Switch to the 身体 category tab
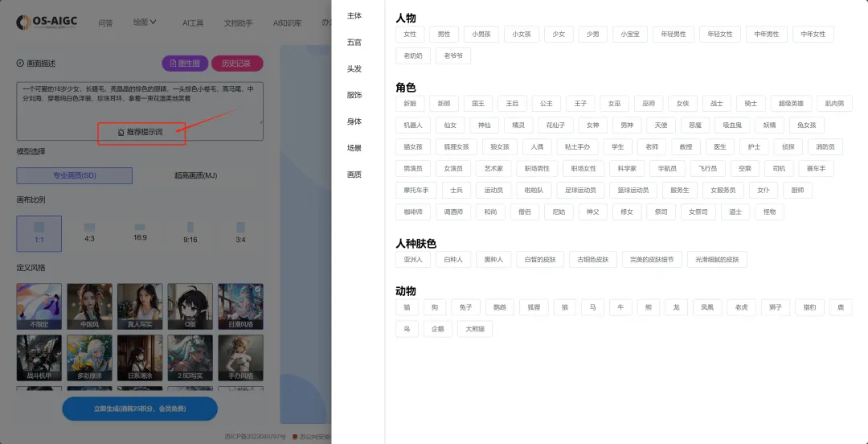The height and width of the screenshot is (444, 868). tap(354, 122)
